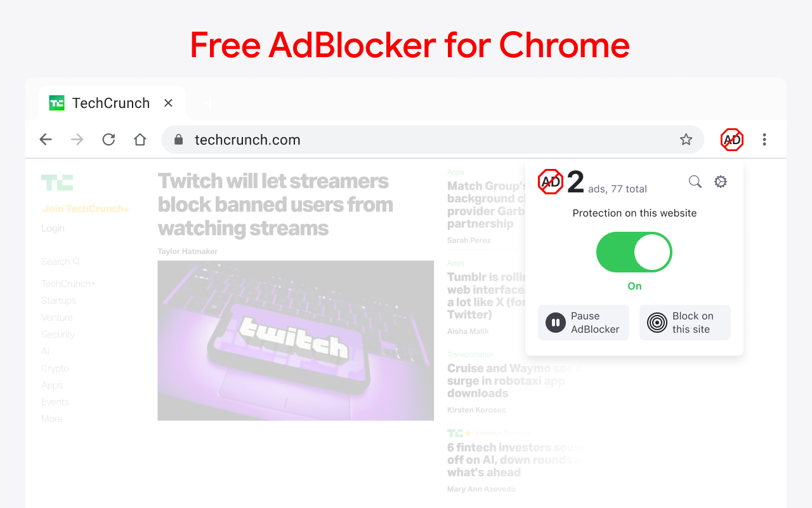Open AdBlocker settings gear
This screenshot has width=812, height=508.
tap(721, 182)
